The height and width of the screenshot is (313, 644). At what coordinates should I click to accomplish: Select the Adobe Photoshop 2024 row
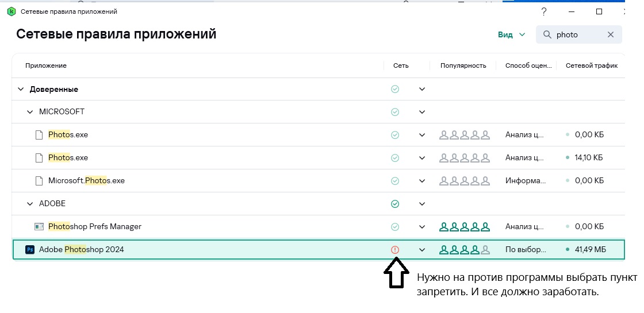pos(319,249)
